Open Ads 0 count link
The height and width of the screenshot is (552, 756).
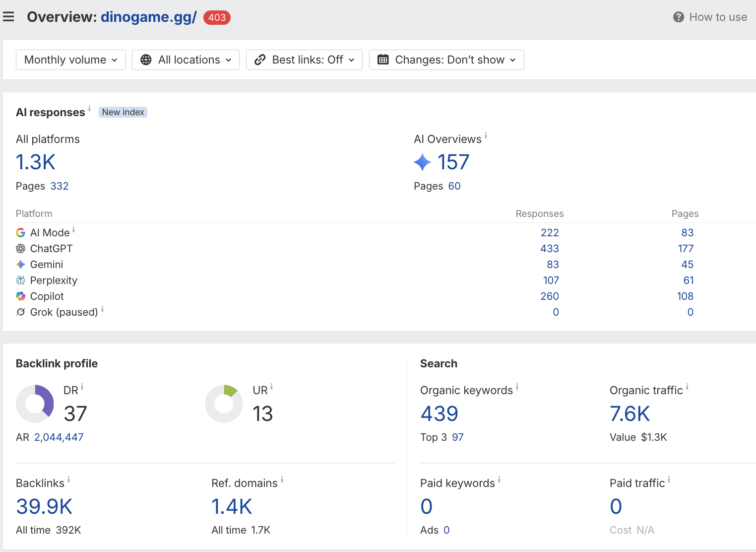446,530
